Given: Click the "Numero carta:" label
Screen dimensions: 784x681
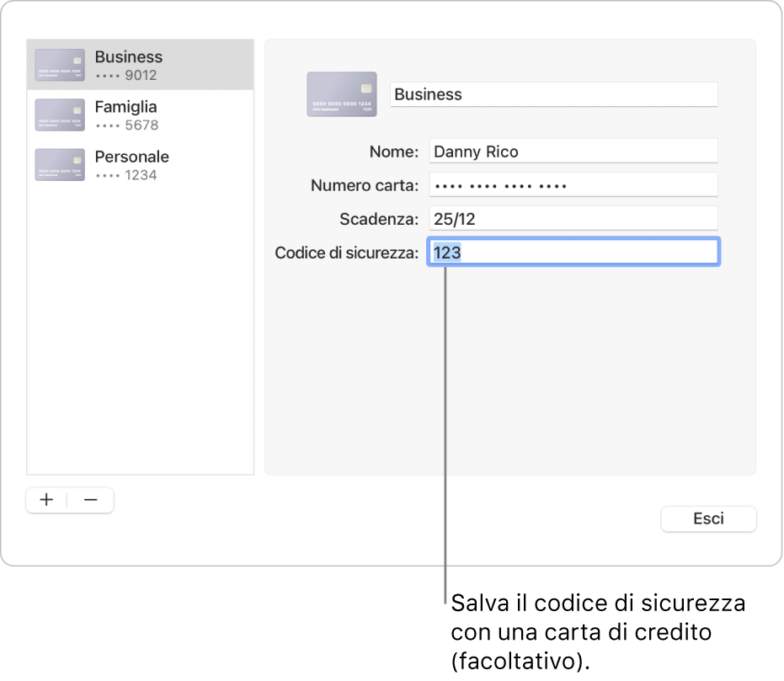Looking at the screenshot, I should click(364, 186).
